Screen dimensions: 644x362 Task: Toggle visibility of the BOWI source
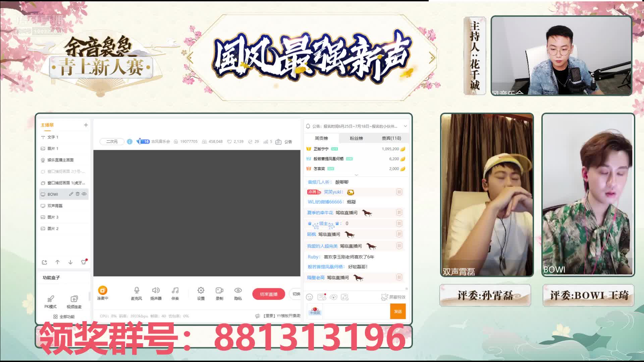84,194
